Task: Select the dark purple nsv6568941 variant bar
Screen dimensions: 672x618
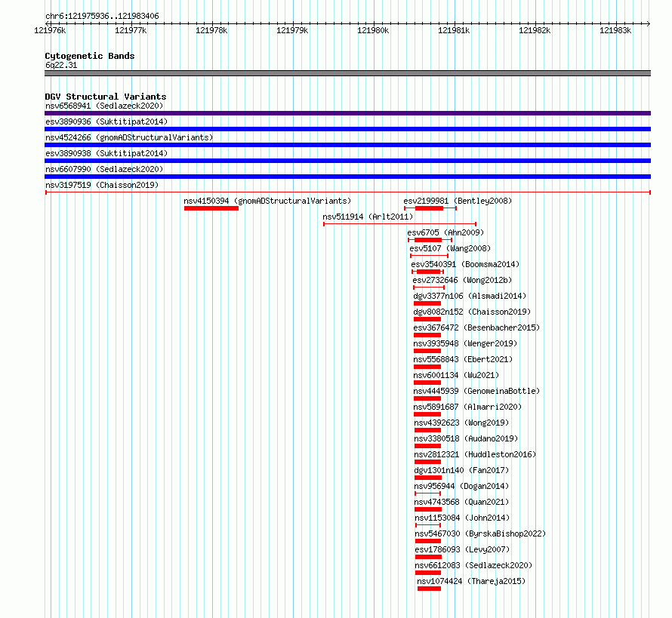Action: (347, 113)
